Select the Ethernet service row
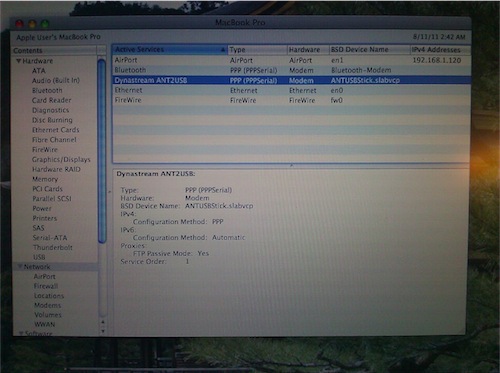The height and width of the screenshot is (373, 500). [292, 90]
